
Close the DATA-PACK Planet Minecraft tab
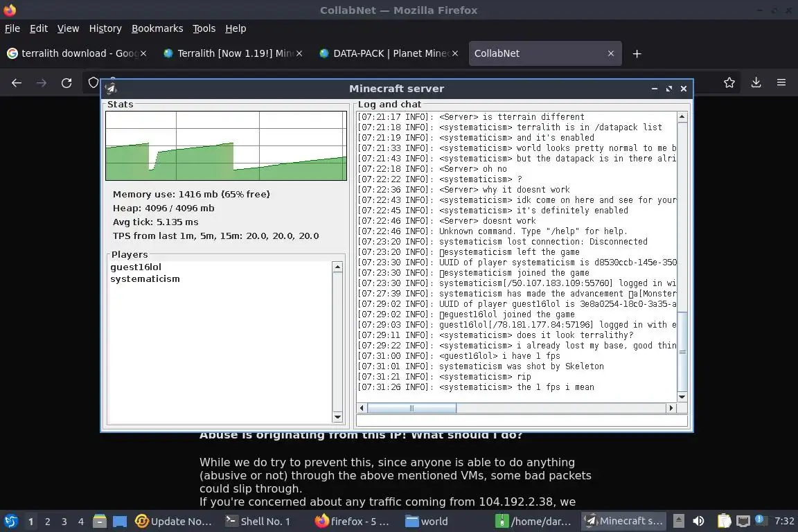tap(455, 53)
